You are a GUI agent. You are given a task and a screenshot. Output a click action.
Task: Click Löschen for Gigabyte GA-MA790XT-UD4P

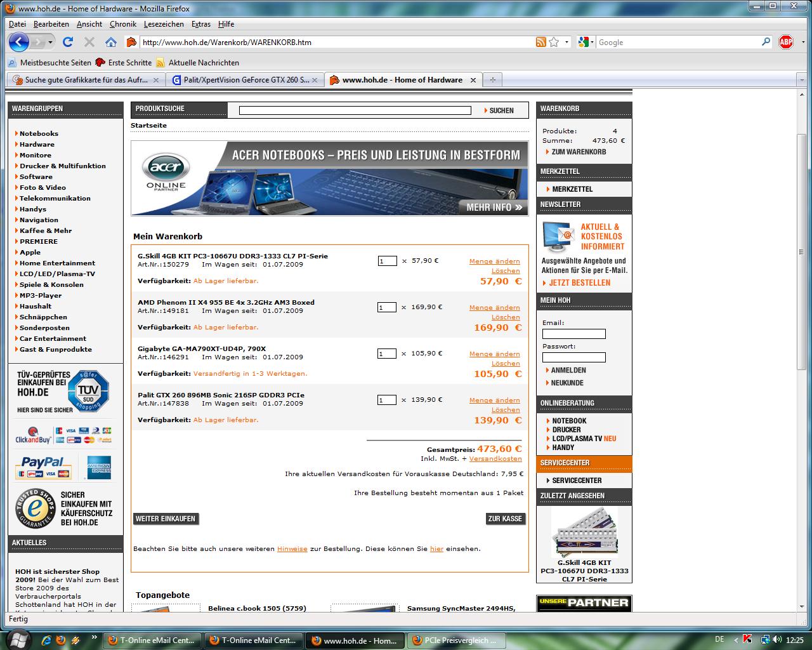click(x=506, y=364)
